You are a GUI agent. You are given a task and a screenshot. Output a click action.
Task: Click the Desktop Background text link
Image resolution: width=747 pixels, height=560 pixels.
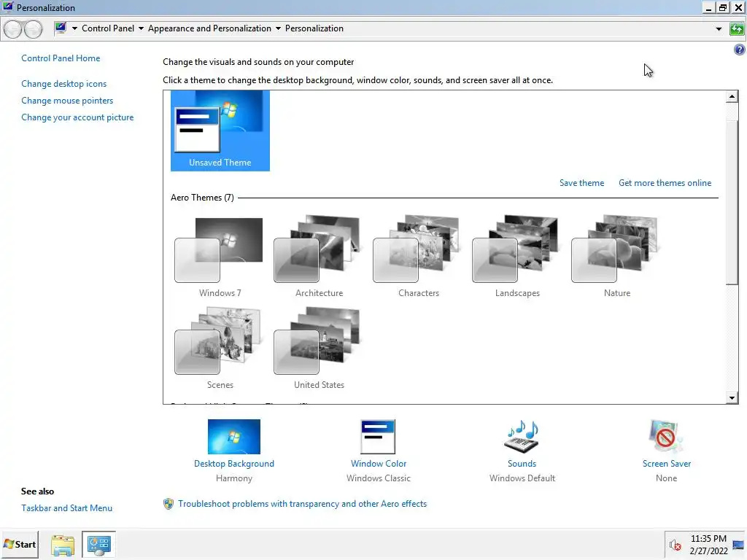pyautogui.click(x=234, y=464)
